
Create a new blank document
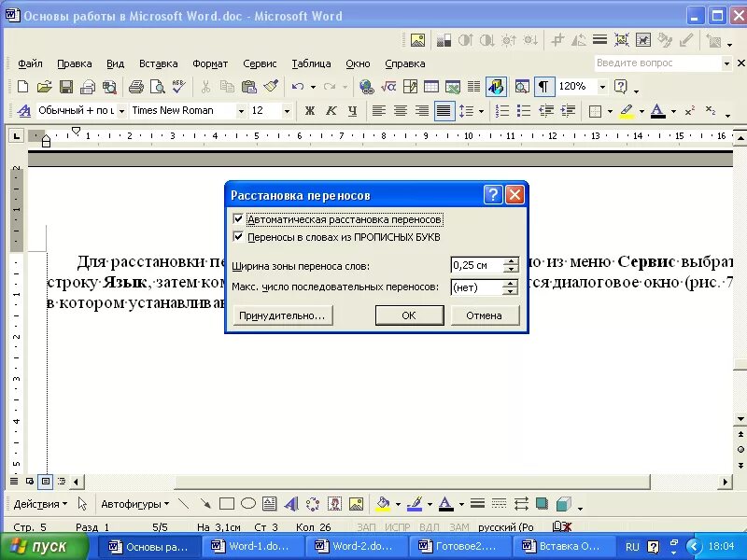click(22, 87)
